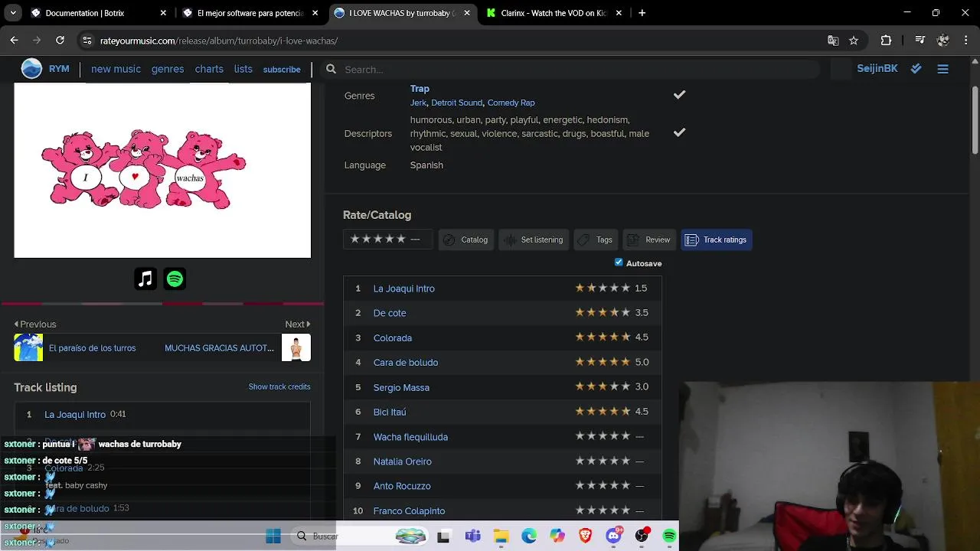This screenshot has height=551, width=980.
Task: Click the I LOVE WACHAS album cover
Action: 162,170
